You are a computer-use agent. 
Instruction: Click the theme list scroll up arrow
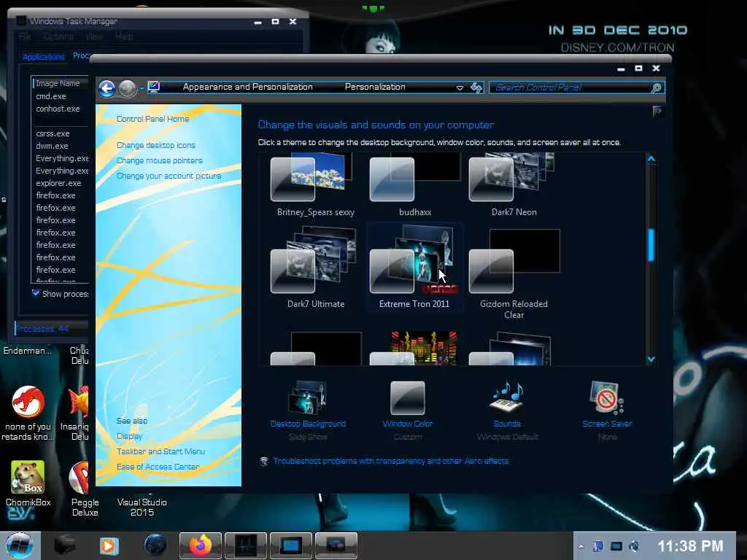651,159
